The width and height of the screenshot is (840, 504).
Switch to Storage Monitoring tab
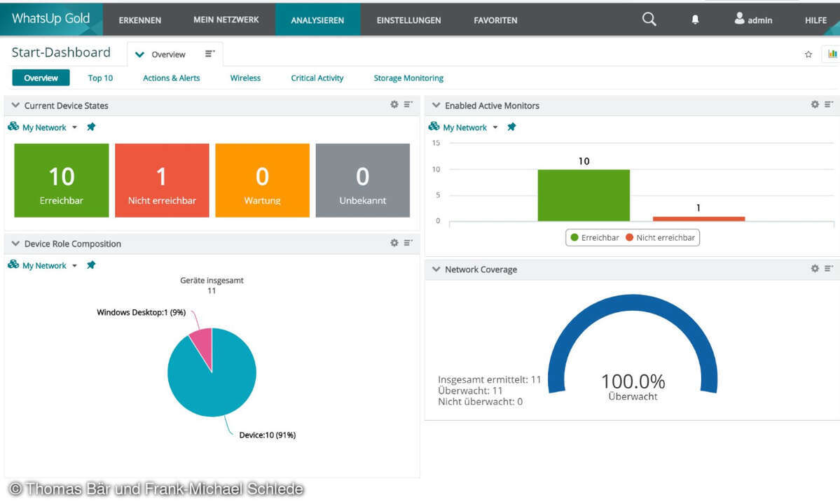[408, 78]
